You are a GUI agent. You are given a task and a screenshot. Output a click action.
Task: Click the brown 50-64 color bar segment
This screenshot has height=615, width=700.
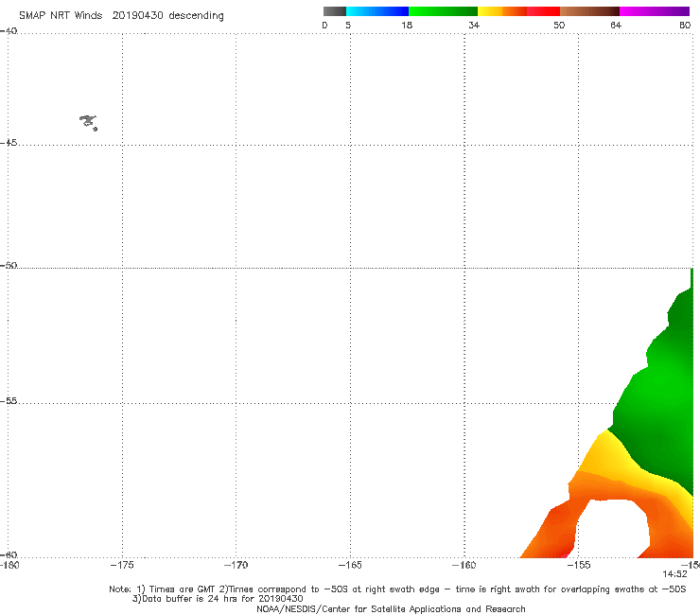[589, 11]
